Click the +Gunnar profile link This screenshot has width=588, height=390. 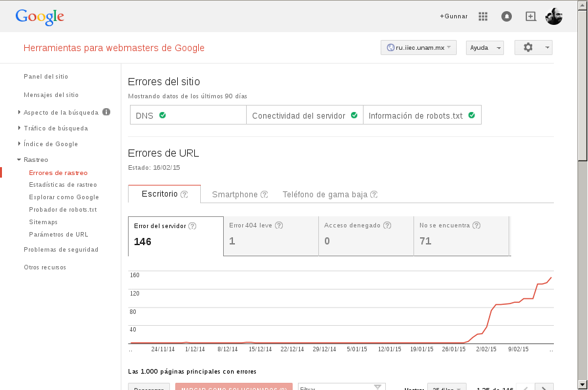coord(453,16)
